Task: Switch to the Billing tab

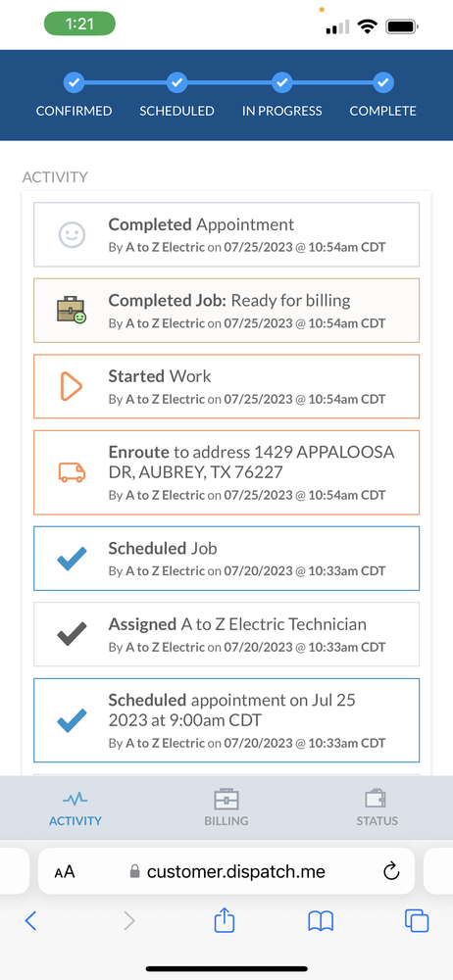Action: [226, 808]
